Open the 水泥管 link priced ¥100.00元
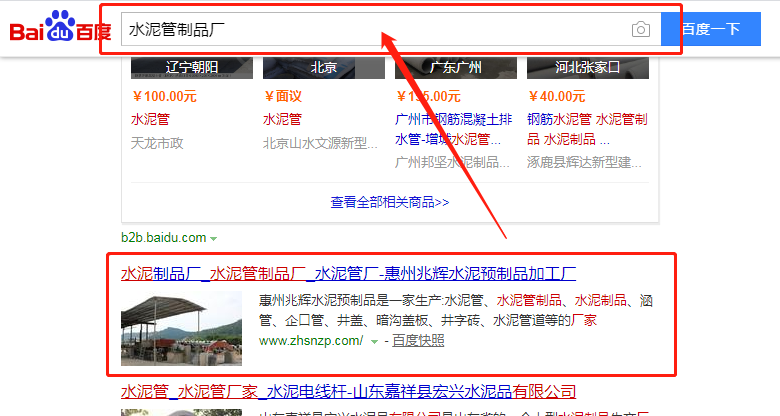This screenshot has height=416, width=780. pos(151,119)
